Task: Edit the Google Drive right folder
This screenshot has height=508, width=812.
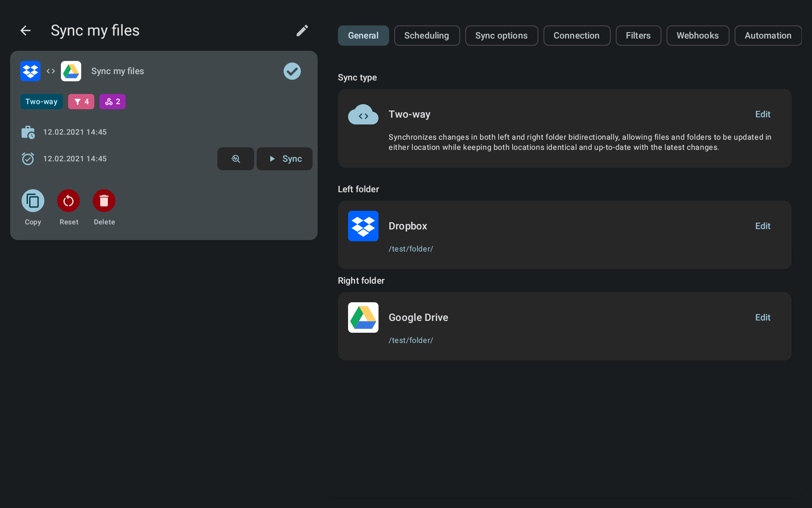Action: click(763, 317)
